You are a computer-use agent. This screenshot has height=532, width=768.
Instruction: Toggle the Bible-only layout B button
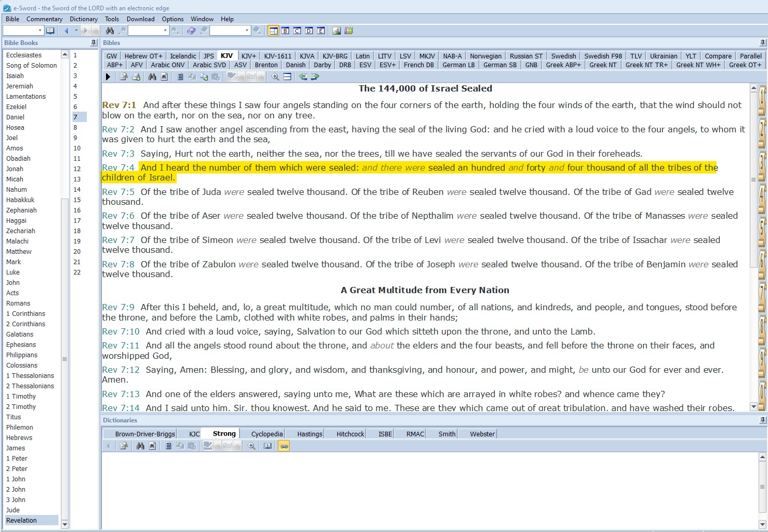(285, 31)
